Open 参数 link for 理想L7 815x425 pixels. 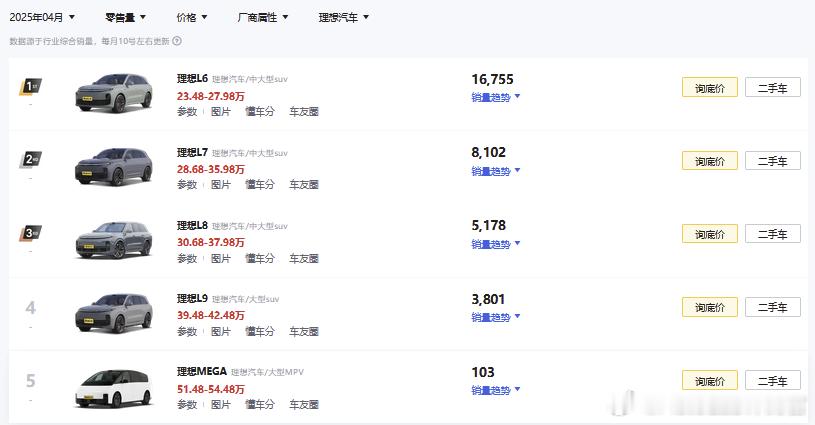[187, 184]
